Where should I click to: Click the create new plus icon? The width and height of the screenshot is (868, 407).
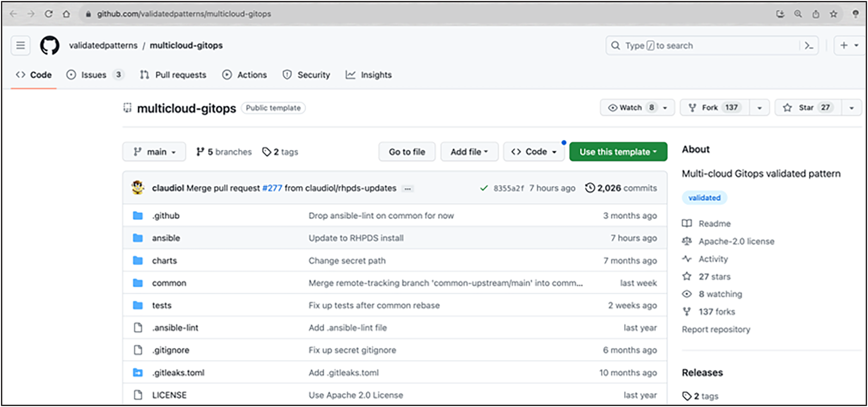click(x=844, y=45)
